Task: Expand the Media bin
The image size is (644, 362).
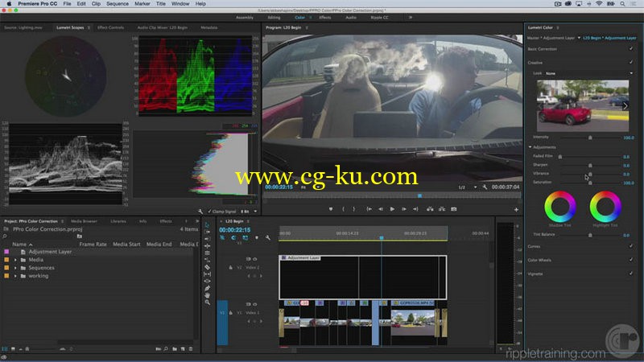Action: (15, 260)
